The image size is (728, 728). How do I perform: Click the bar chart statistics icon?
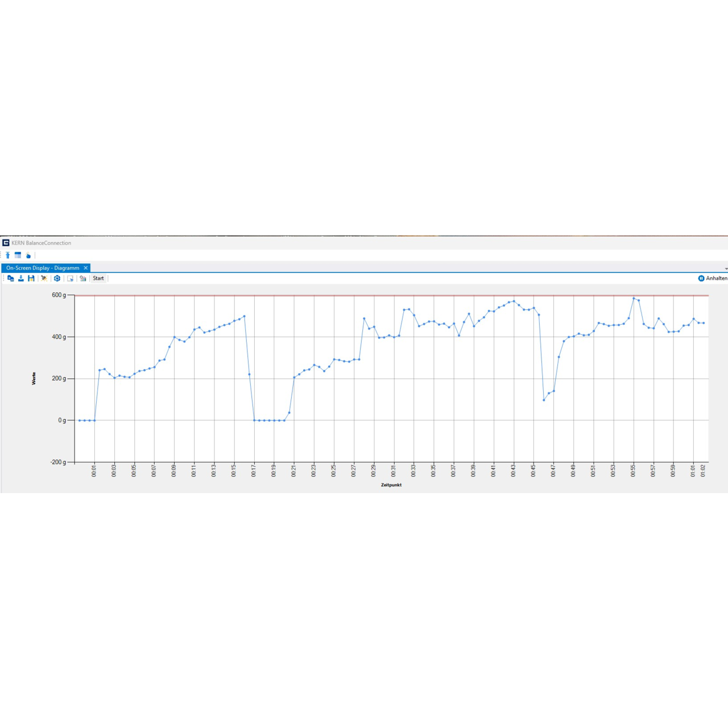pos(83,278)
